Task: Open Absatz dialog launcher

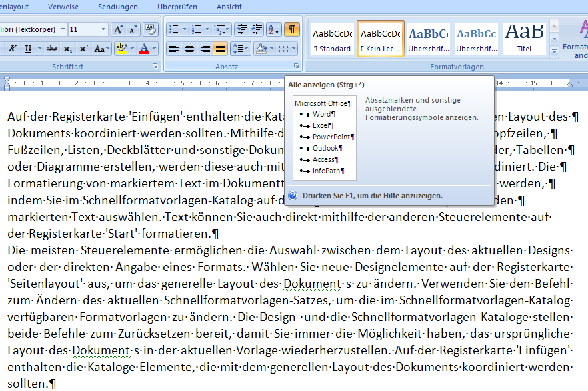Action: pos(296,67)
